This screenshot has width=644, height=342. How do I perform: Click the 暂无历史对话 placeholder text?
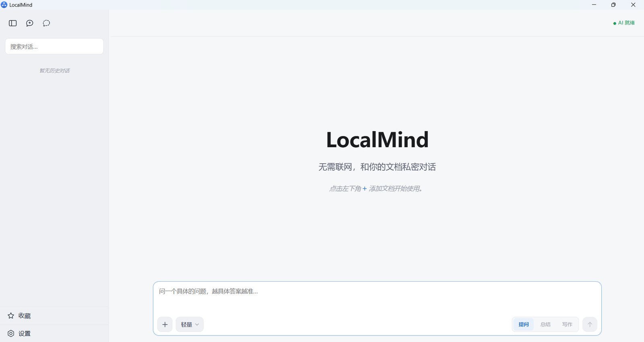(54, 70)
